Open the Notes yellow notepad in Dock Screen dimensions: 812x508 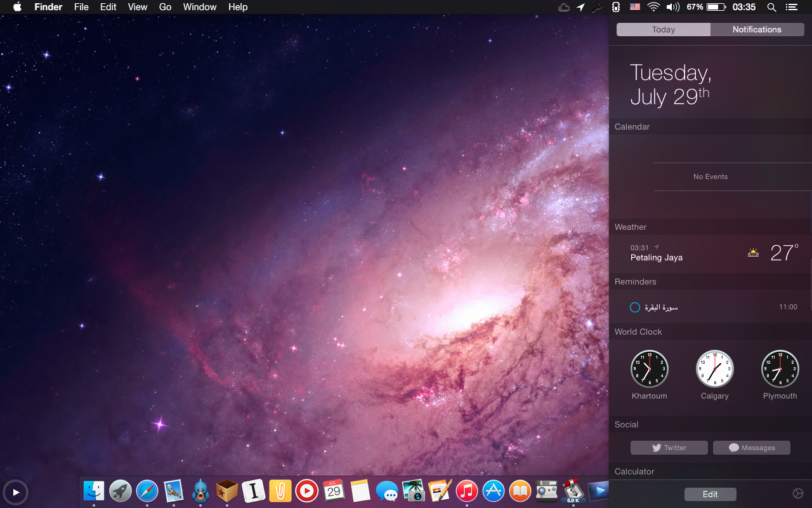click(360, 491)
